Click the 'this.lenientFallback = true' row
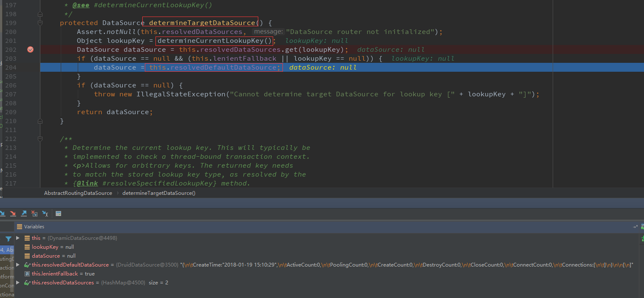This screenshot has width=644, height=298. click(63, 274)
